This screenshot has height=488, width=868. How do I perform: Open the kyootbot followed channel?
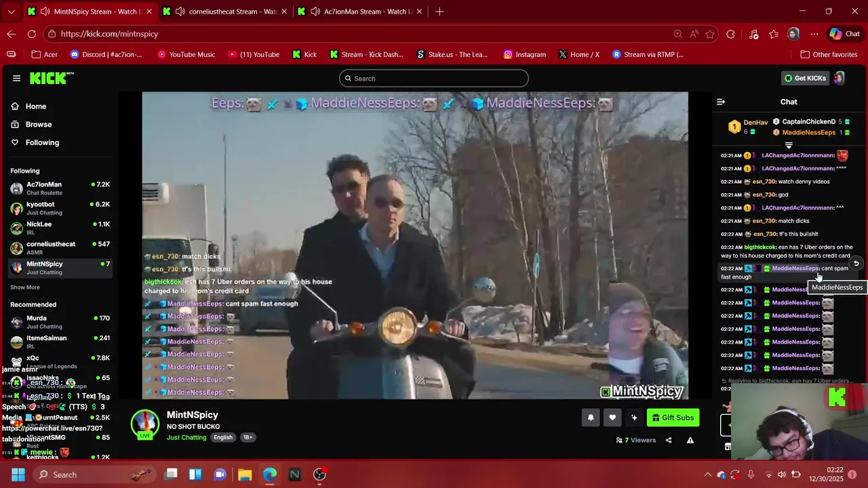click(60, 208)
